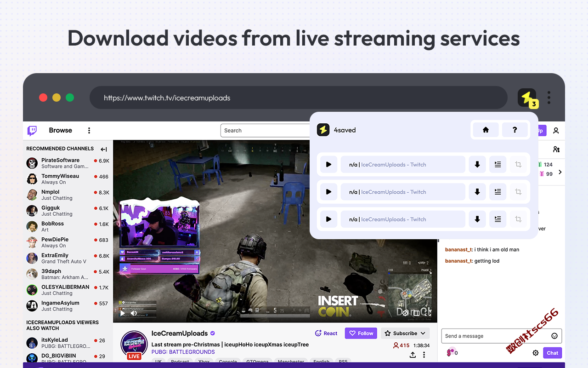Share the stream via share icon
The height and width of the screenshot is (368, 588).
click(413, 355)
